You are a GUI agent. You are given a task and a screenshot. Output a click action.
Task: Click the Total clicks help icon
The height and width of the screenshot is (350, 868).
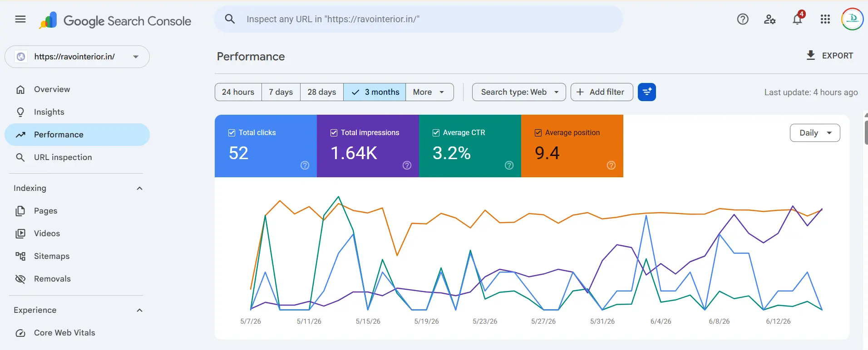(x=305, y=165)
